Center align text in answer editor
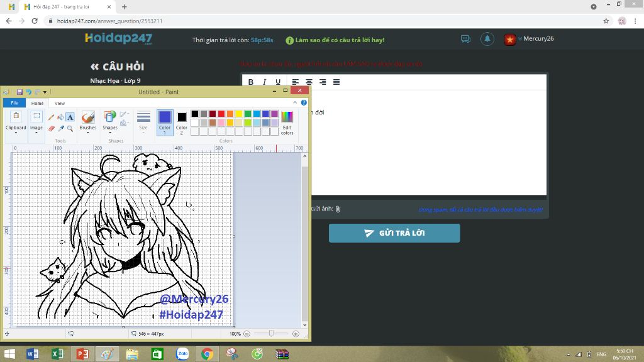644x362 pixels. click(x=309, y=82)
